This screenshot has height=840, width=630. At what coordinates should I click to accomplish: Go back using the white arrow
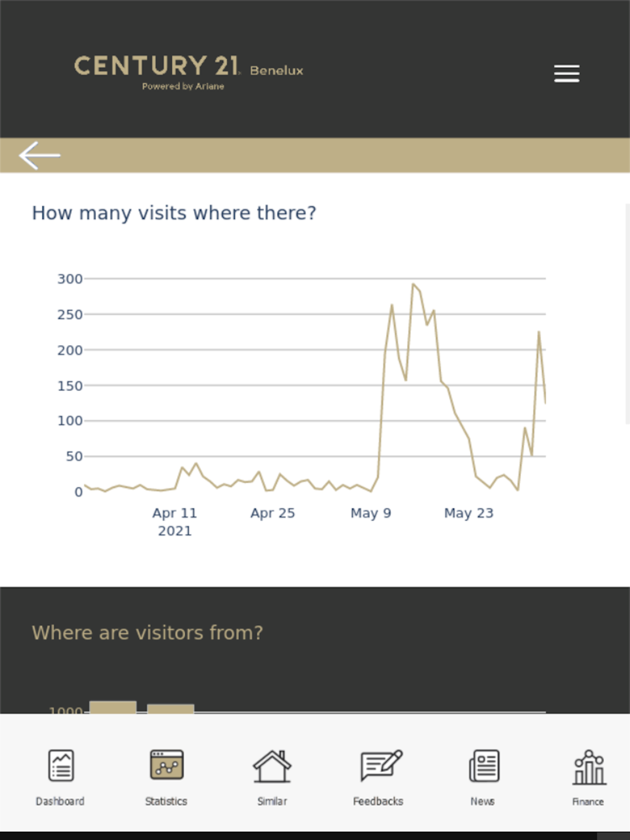[40, 156]
